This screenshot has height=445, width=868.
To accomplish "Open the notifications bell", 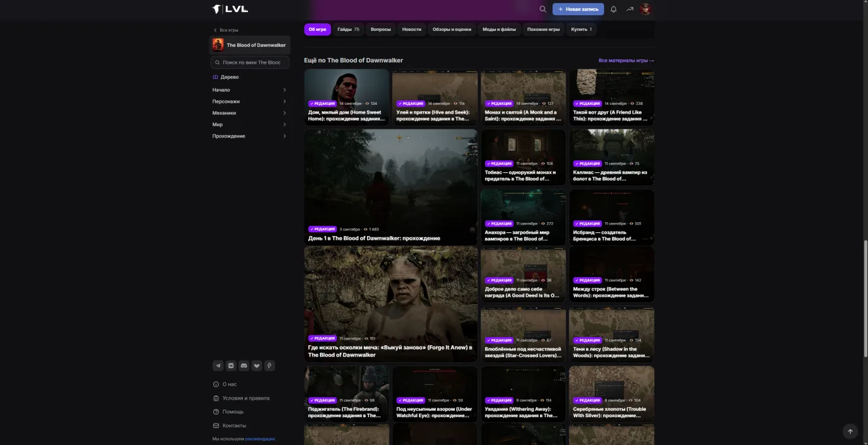I will coord(613,9).
